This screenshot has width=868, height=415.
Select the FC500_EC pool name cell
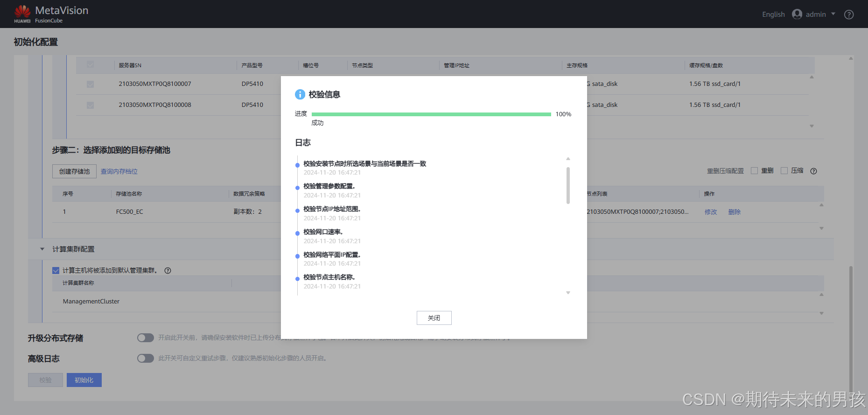tap(129, 212)
